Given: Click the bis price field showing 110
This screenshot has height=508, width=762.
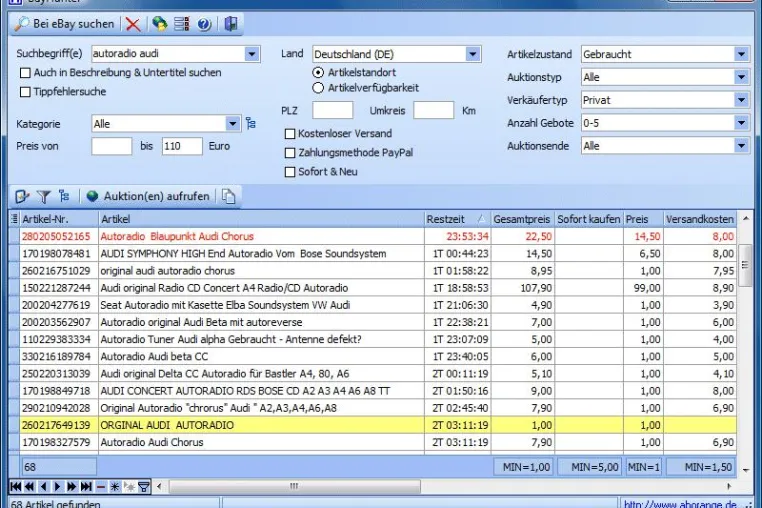Looking at the screenshot, I should pos(182,146).
